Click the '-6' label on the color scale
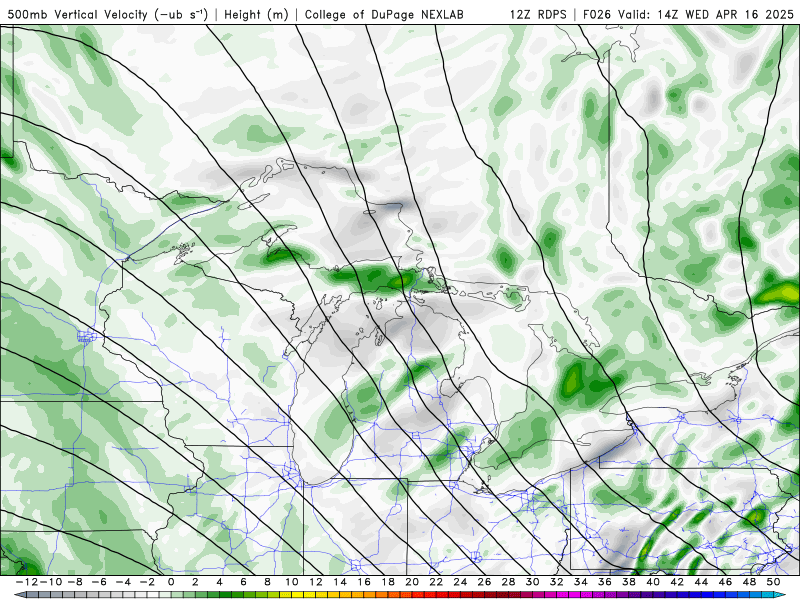This screenshot has height=600, width=800. (99, 582)
